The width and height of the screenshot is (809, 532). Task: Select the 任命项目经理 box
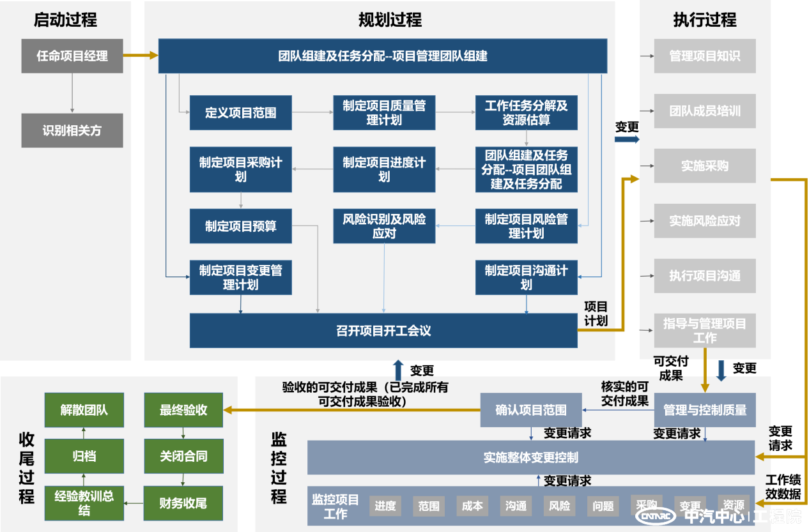tap(72, 56)
